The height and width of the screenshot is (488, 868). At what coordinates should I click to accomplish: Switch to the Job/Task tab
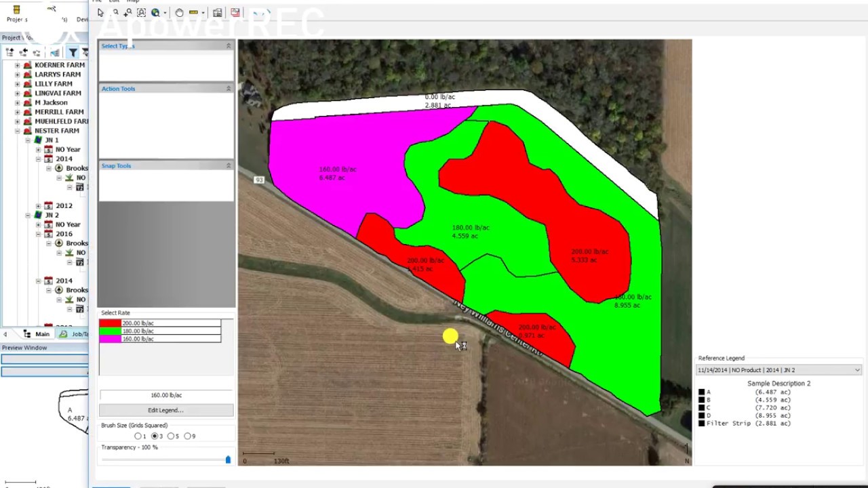pyautogui.click(x=75, y=334)
